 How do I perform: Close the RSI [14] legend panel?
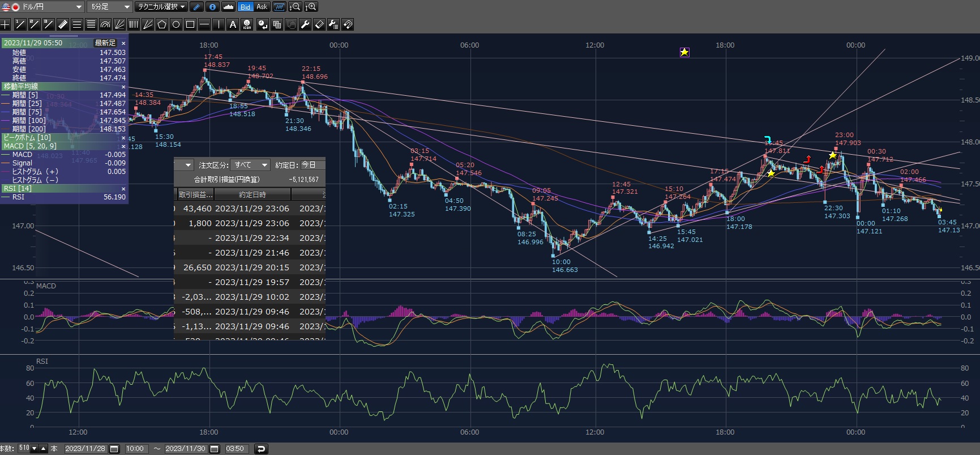click(x=123, y=189)
